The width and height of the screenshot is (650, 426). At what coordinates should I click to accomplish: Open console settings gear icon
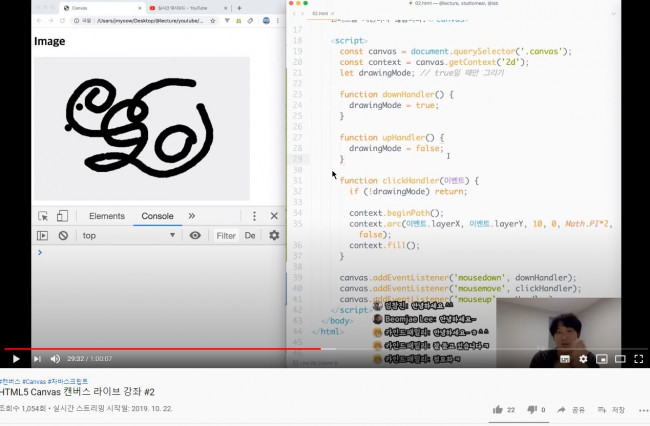(274, 235)
